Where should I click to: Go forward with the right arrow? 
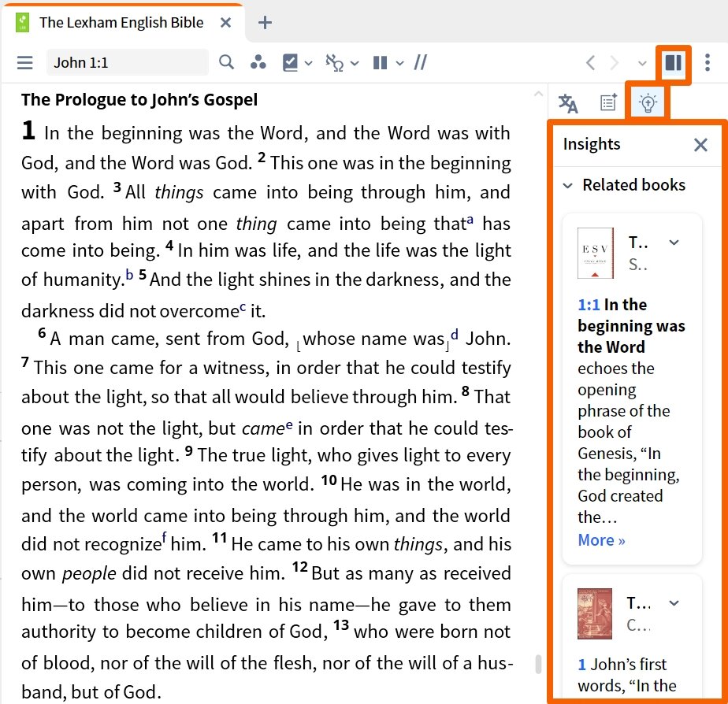pos(614,62)
